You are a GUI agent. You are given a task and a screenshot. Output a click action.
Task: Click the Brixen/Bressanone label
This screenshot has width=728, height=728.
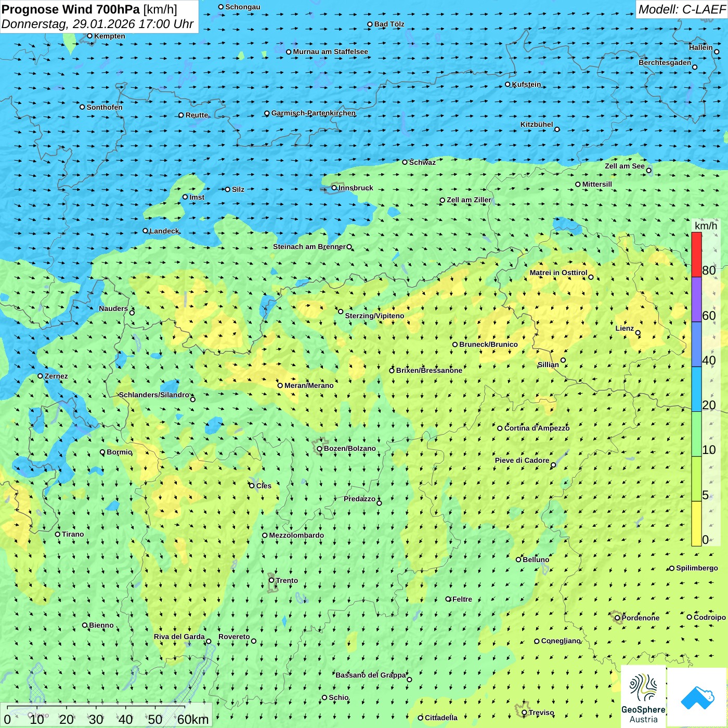pyautogui.click(x=429, y=370)
